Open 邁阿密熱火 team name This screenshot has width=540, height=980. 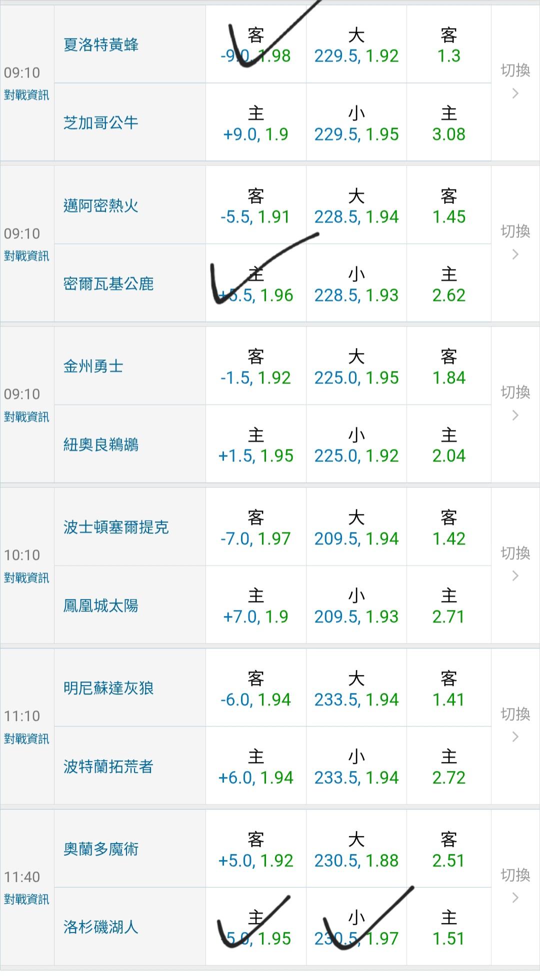(x=100, y=205)
